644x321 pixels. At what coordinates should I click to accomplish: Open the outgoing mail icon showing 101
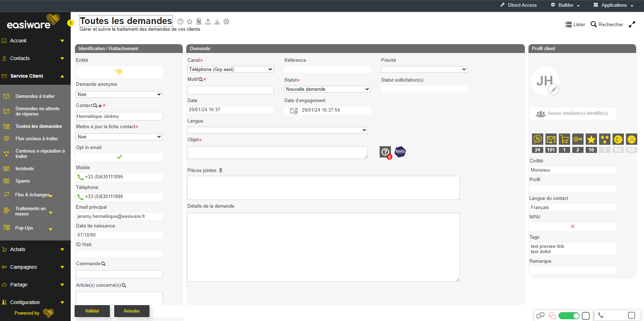click(x=551, y=139)
